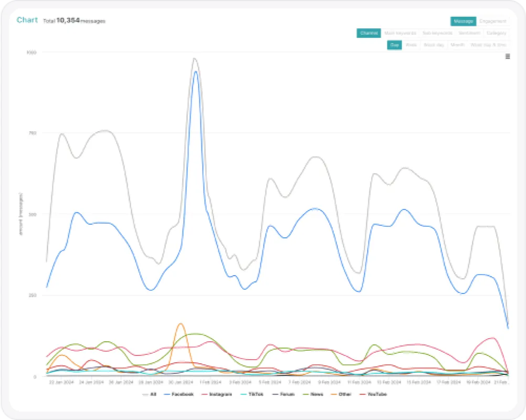Select the Message view tab
Viewport: 526px width, 420px height.
coord(464,21)
